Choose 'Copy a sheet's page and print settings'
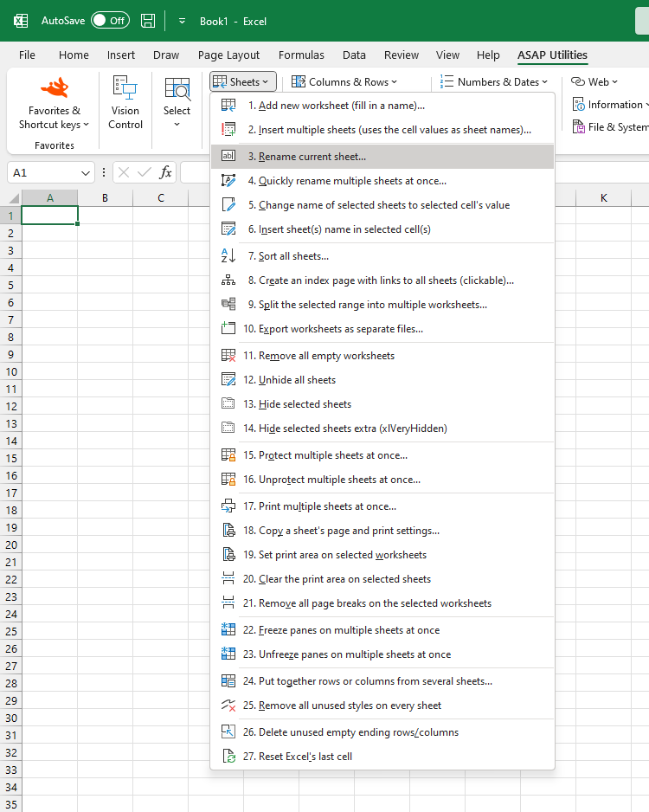The width and height of the screenshot is (649, 812). pos(382,531)
